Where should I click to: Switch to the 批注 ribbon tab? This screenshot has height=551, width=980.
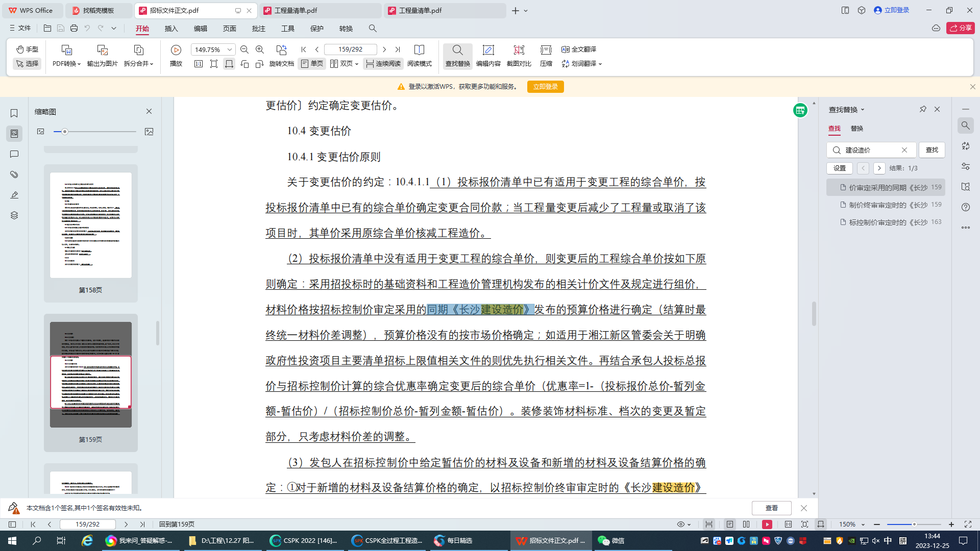259,29
